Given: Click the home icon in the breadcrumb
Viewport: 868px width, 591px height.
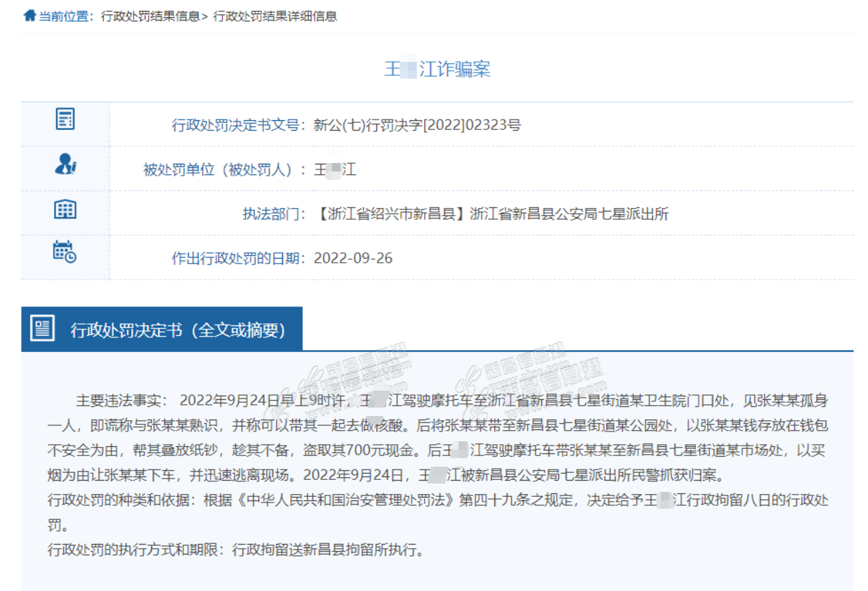Looking at the screenshot, I should tap(29, 15).
